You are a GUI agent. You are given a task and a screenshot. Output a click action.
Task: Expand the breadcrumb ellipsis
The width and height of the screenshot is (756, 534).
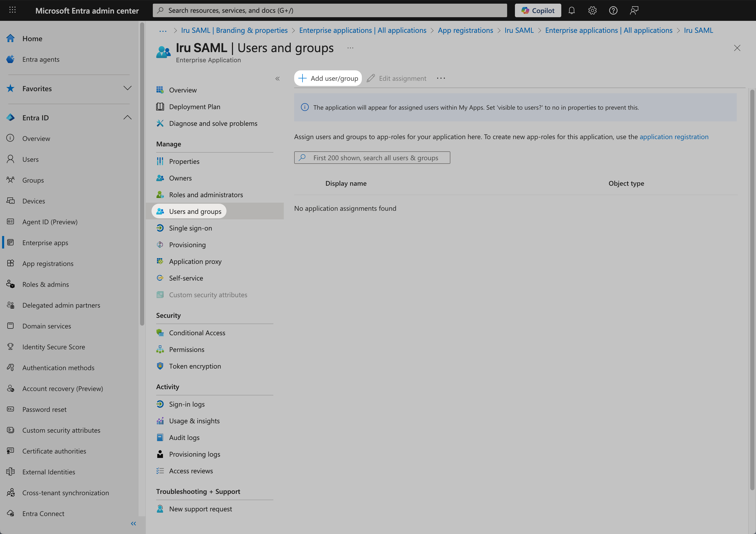163,31
